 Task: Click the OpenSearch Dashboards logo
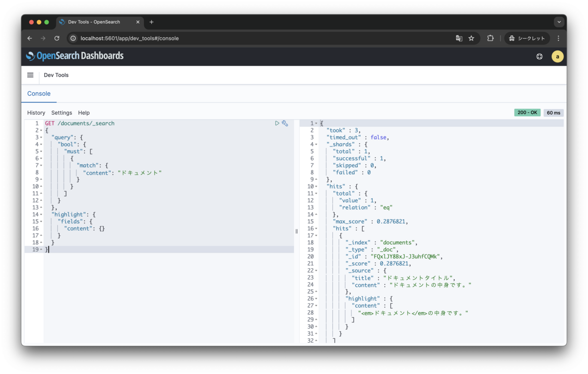coord(75,56)
